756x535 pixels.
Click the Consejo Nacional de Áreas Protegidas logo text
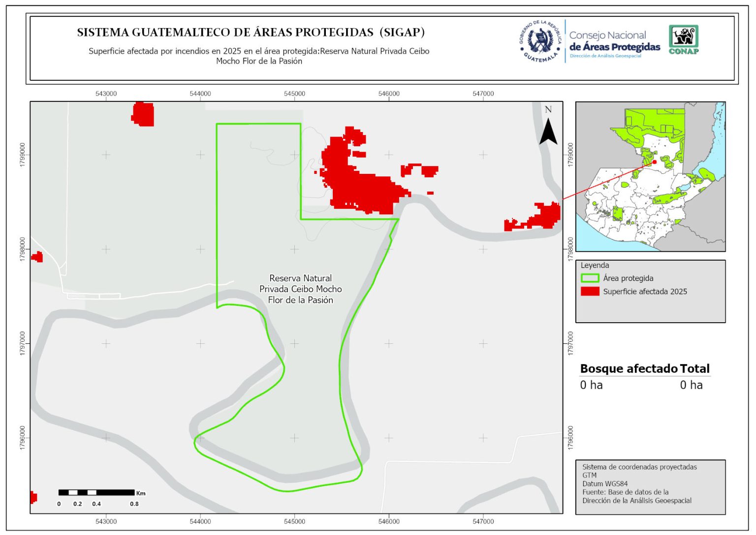[614, 41]
